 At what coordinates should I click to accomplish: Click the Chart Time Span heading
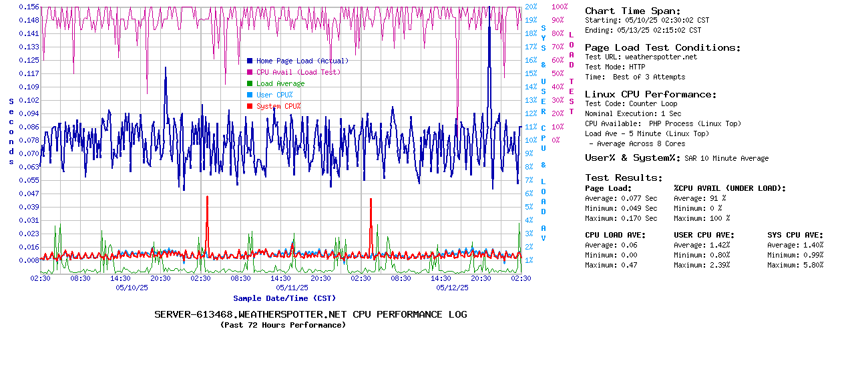click(632, 11)
